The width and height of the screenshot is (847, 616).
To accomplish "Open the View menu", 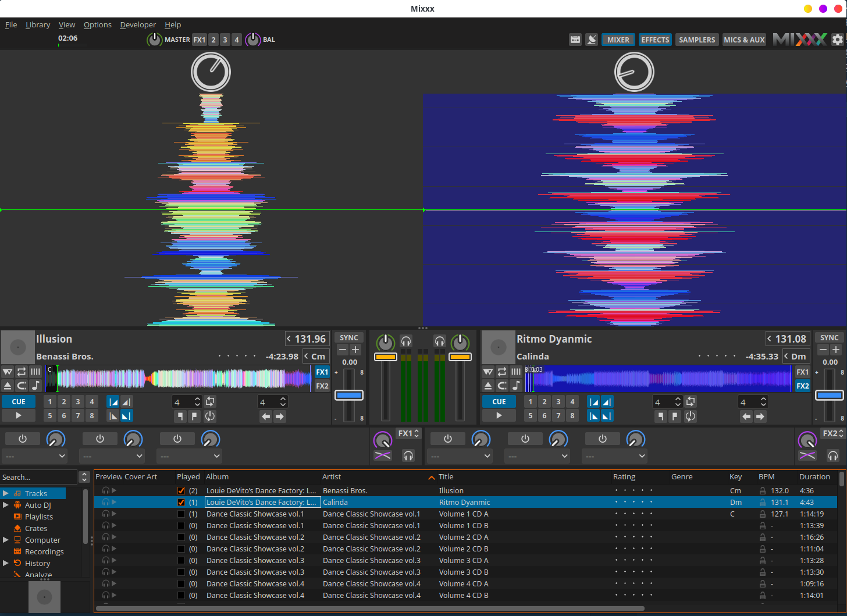I will [x=67, y=24].
